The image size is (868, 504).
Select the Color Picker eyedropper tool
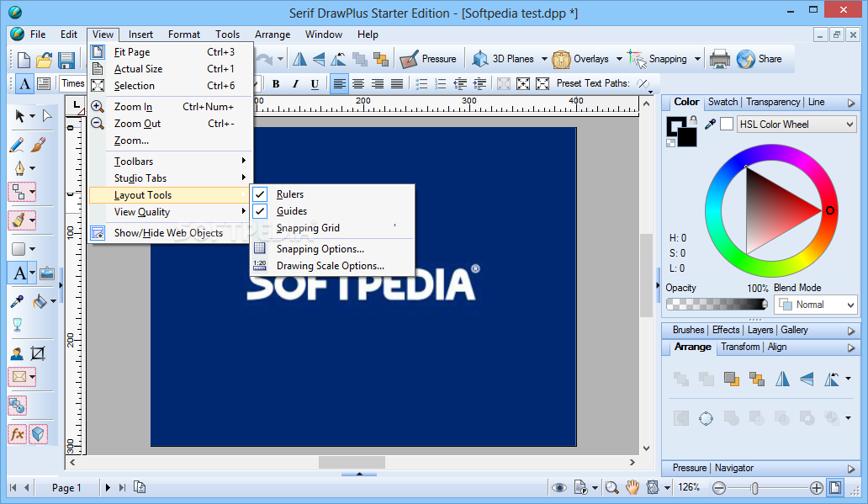pyautogui.click(x=17, y=301)
